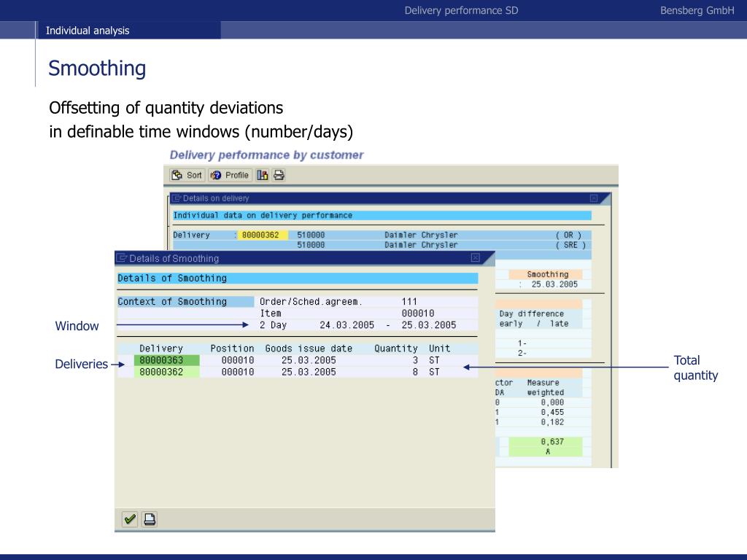
Task: Click the Sort button in the toolbar
Action: [187, 175]
